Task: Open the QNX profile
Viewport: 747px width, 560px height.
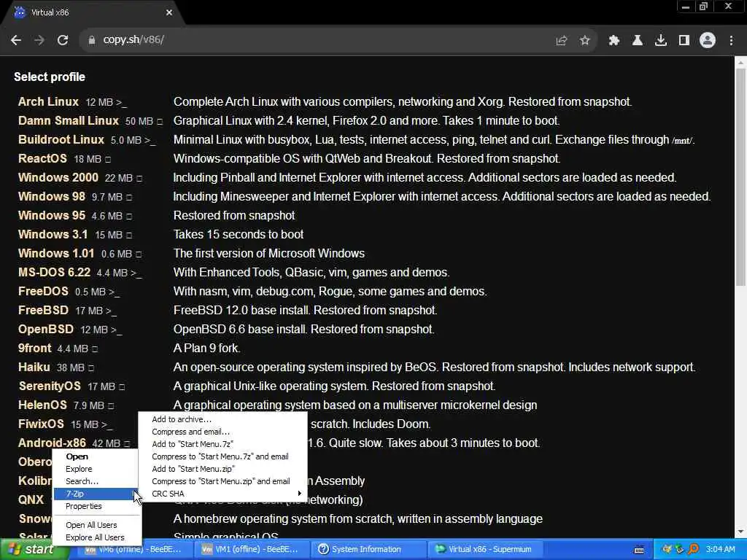Action: pyautogui.click(x=31, y=499)
